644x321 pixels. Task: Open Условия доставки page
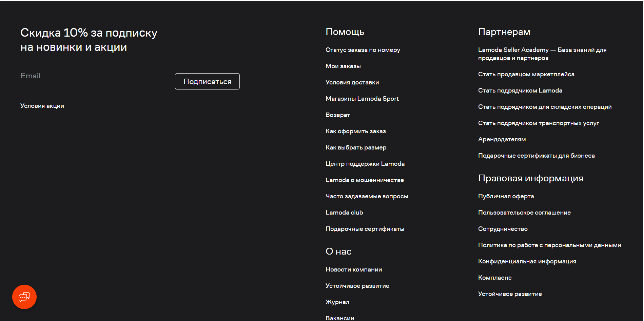click(x=352, y=82)
